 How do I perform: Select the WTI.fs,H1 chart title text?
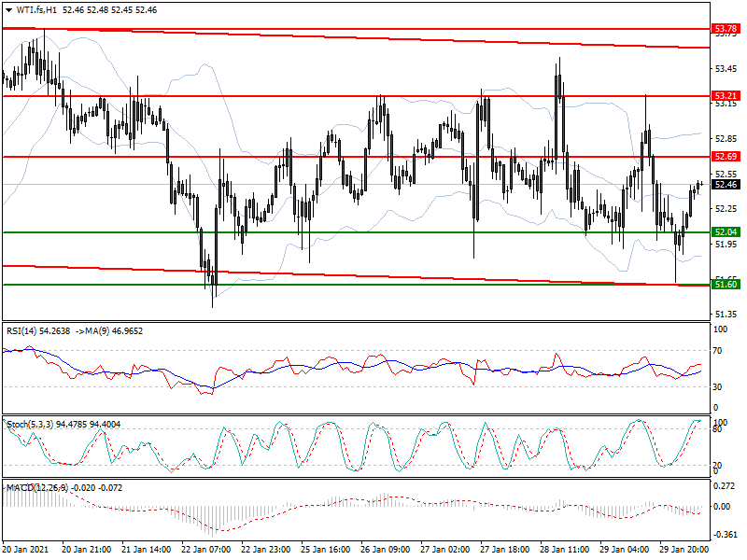[36, 10]
